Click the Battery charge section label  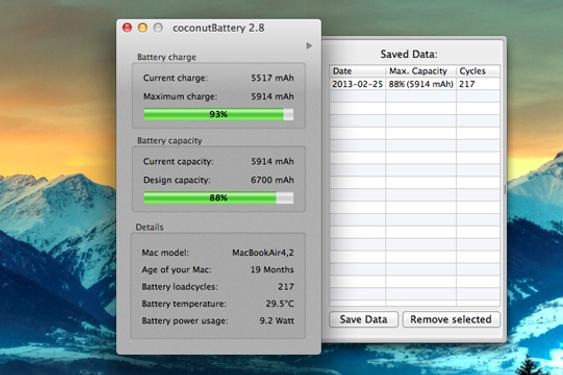coord(167,57)
